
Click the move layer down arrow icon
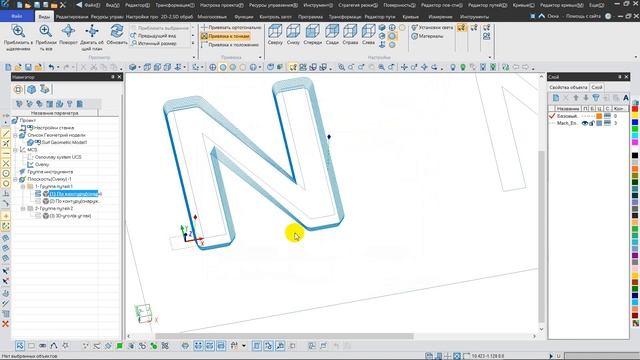(586, 98)
